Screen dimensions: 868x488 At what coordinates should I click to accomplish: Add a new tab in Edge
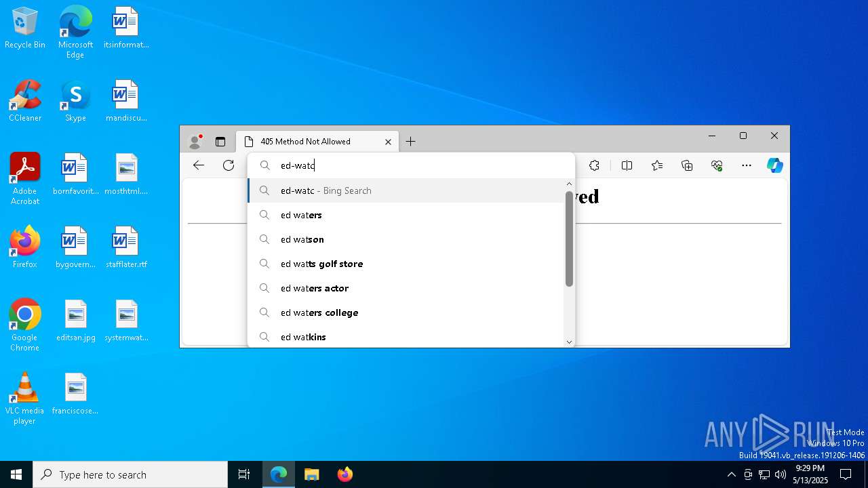[x=410, y=142]
